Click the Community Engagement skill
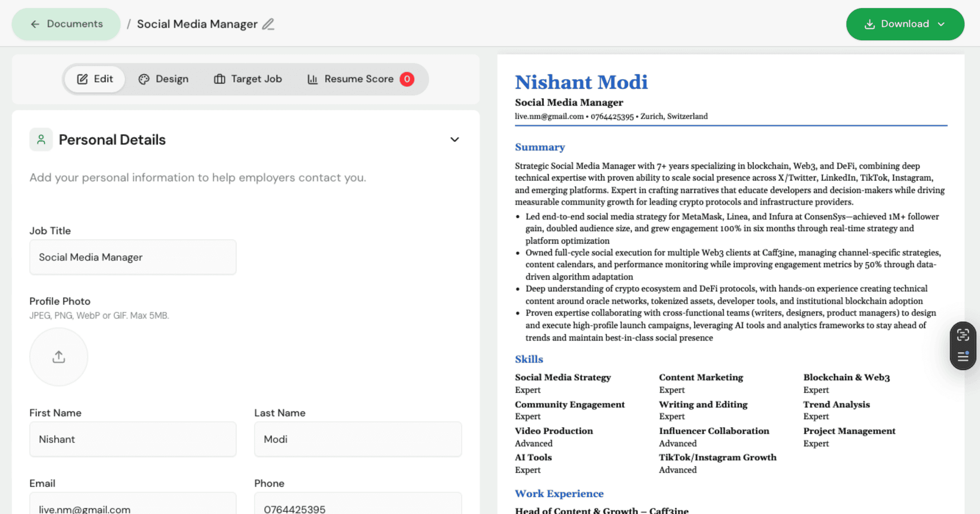This screenshot has height=514, width=980. 570,404
